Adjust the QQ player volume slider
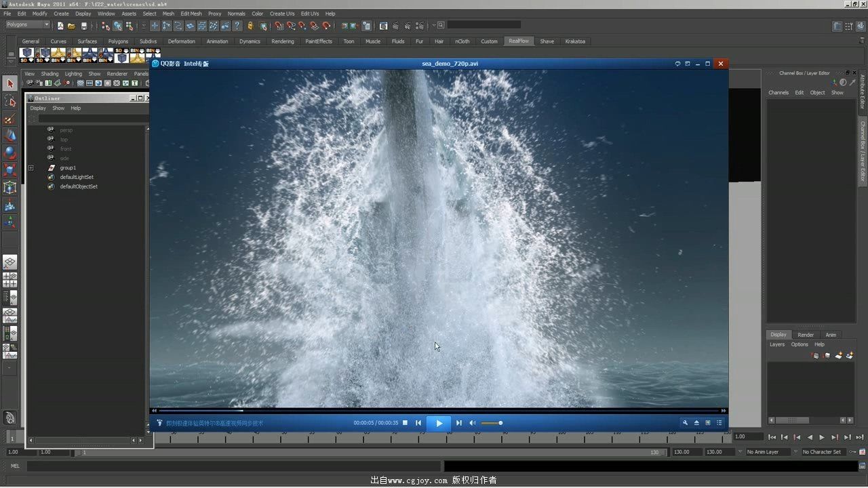 492,423
